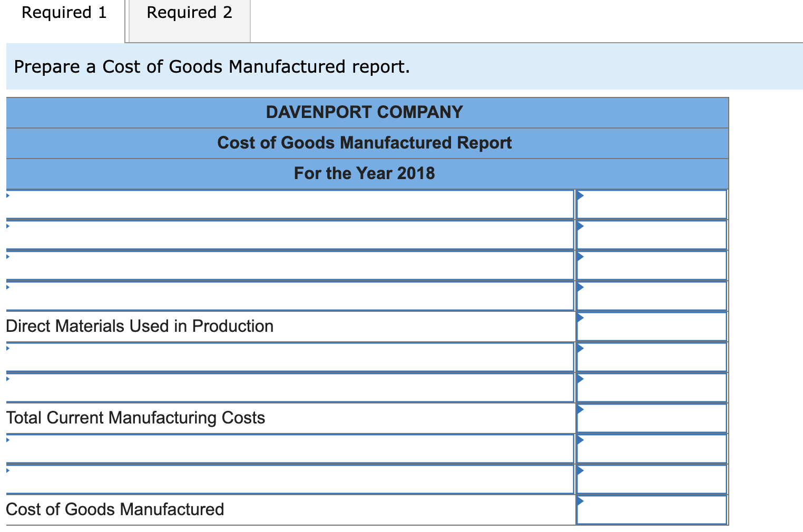803x532 pixels.
Task: Switch to the Required 2 tab
Action: click(189, 13)
